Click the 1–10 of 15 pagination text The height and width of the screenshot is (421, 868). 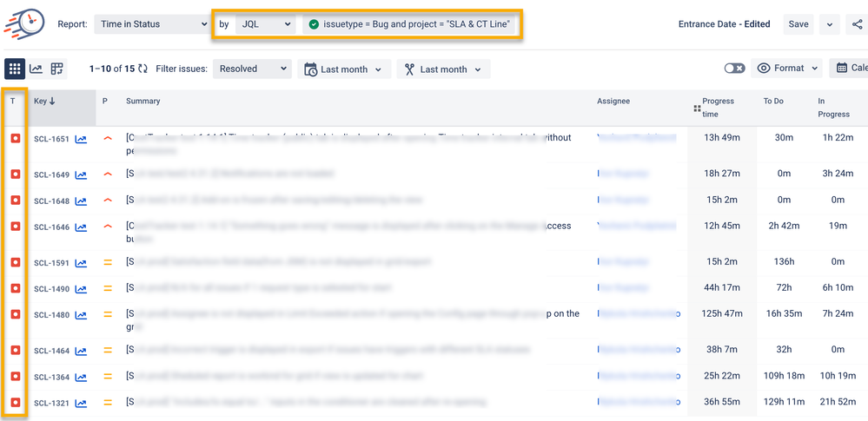click(x=112, y=69)
